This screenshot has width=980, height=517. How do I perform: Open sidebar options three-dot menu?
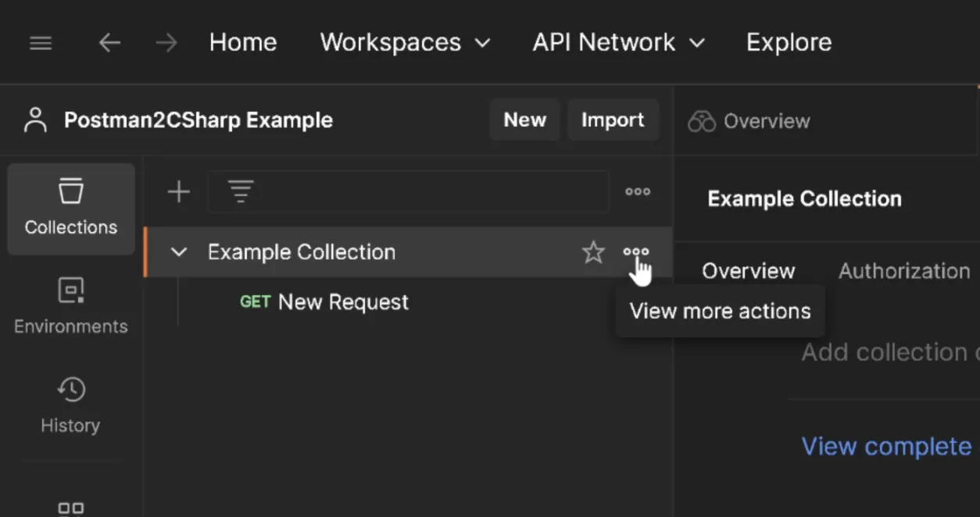638,191
